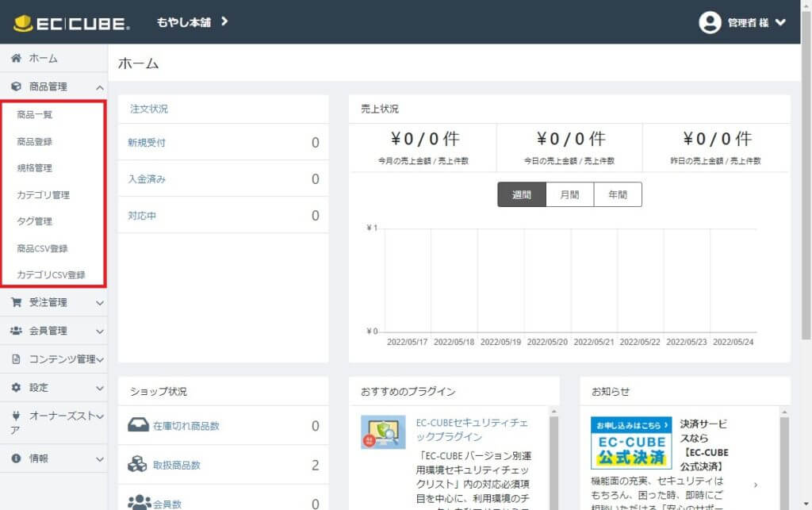Viewport: 812px width, 510px height.
Task: Click the members icon beside 会員管理
Action: 16,331
